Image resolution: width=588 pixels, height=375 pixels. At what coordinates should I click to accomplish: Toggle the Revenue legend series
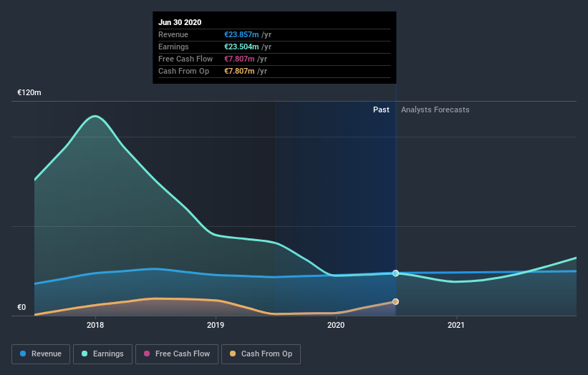click(41, 354)
